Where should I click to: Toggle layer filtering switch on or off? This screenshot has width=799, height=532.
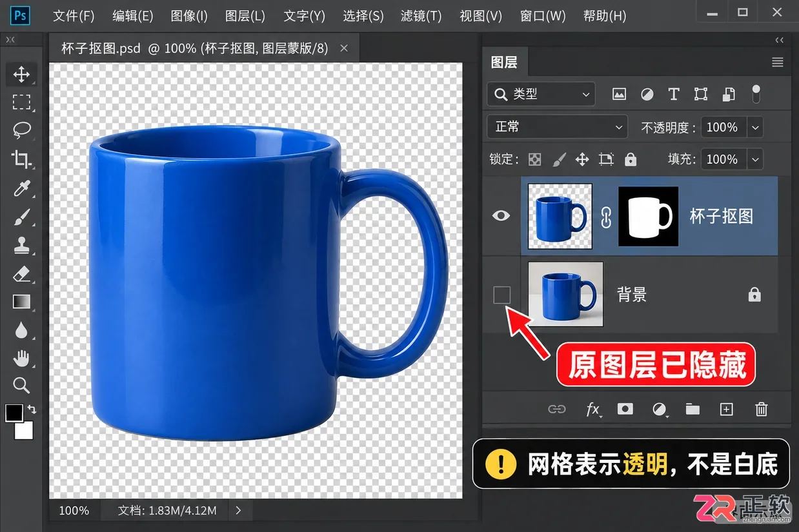pos(756,94)
